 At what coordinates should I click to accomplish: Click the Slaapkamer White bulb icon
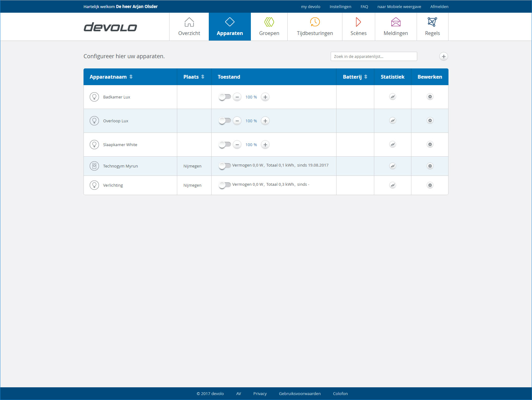(x=94, y=145)
